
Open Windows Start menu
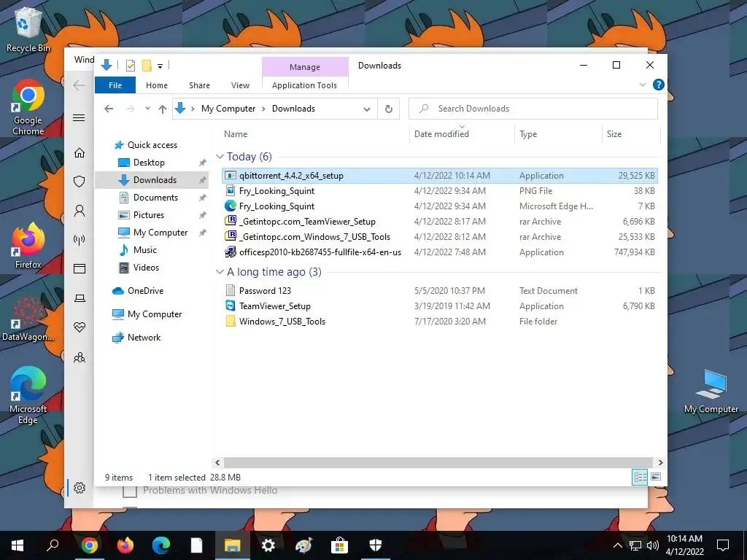[18, 545]
